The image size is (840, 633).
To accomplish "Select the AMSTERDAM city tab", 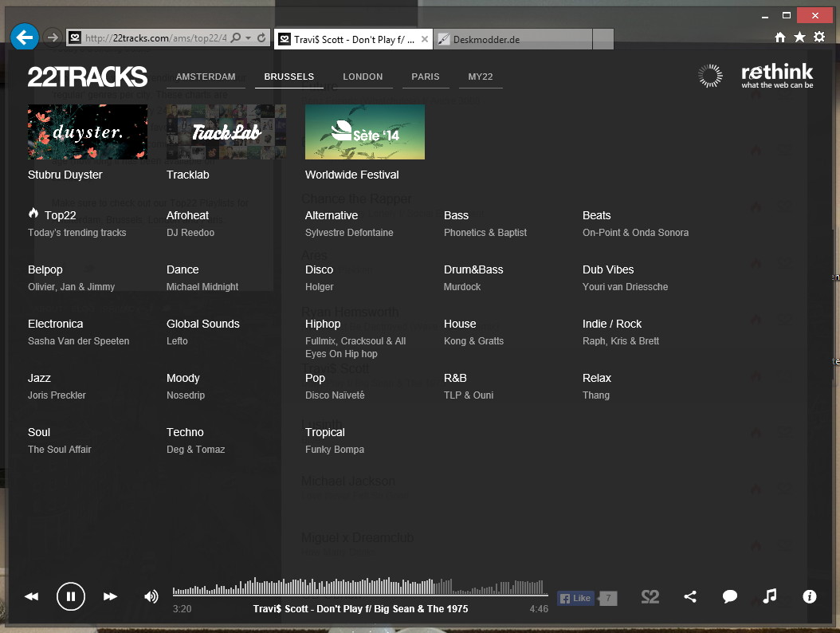I will (x=206, y=77).
